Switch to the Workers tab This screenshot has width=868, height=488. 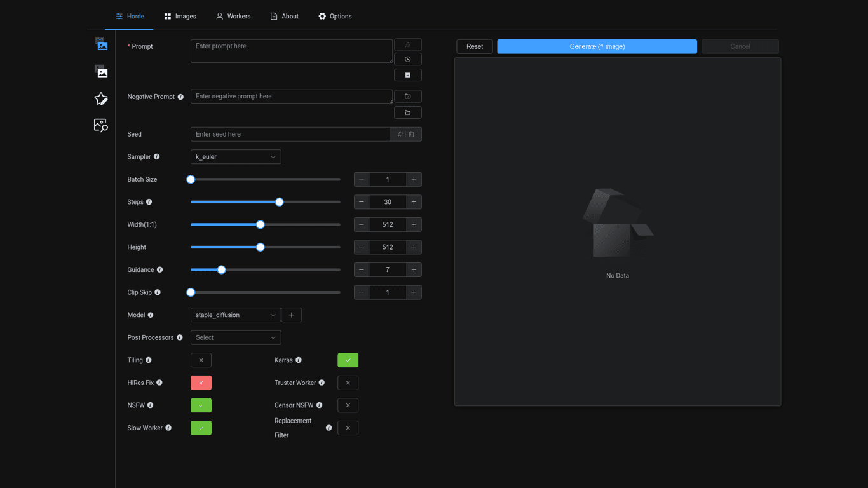(233, 17)
